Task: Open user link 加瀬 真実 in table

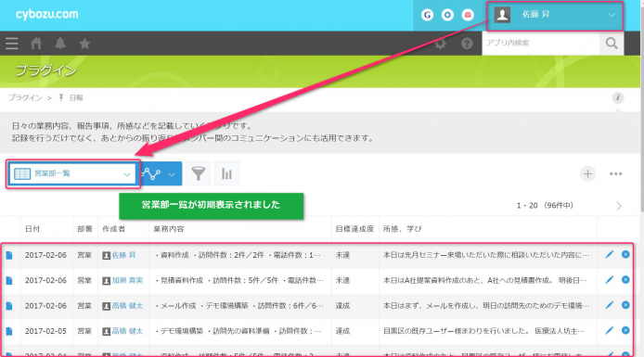Action: [127, 281]
